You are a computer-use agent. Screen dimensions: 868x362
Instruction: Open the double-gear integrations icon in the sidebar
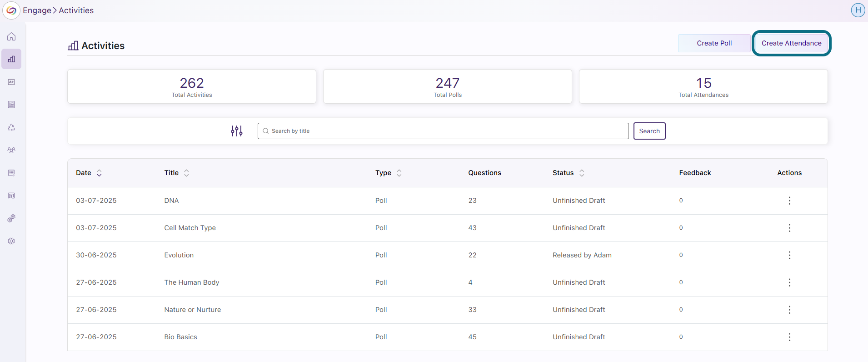(11, 218)
